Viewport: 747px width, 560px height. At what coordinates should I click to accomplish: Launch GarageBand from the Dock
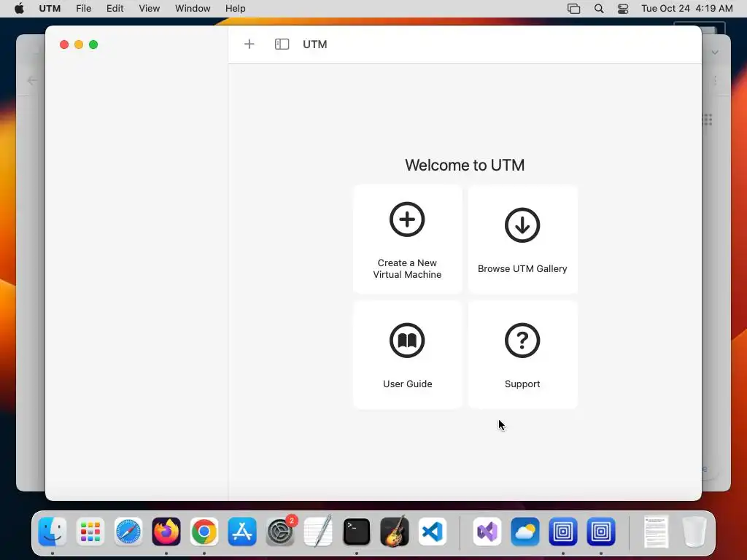point(395,532)
